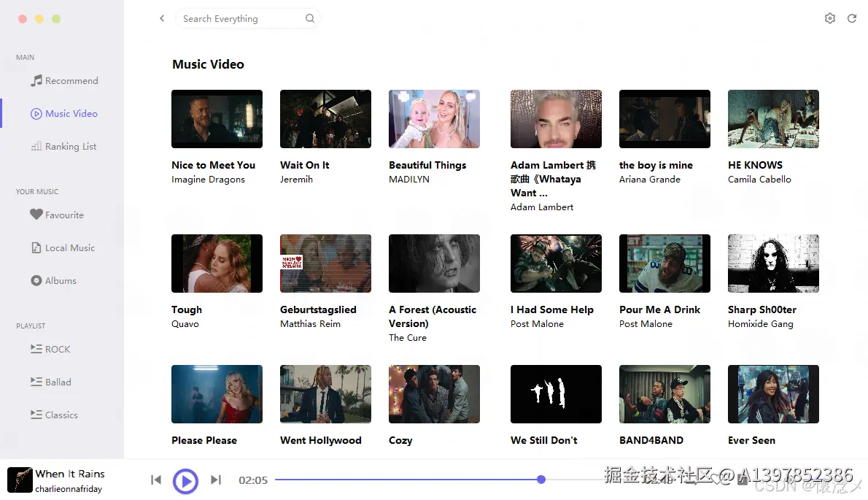Open Pour Me A Drink thumbnail
This screenshot has width=868, height=500.
[664, 264]
